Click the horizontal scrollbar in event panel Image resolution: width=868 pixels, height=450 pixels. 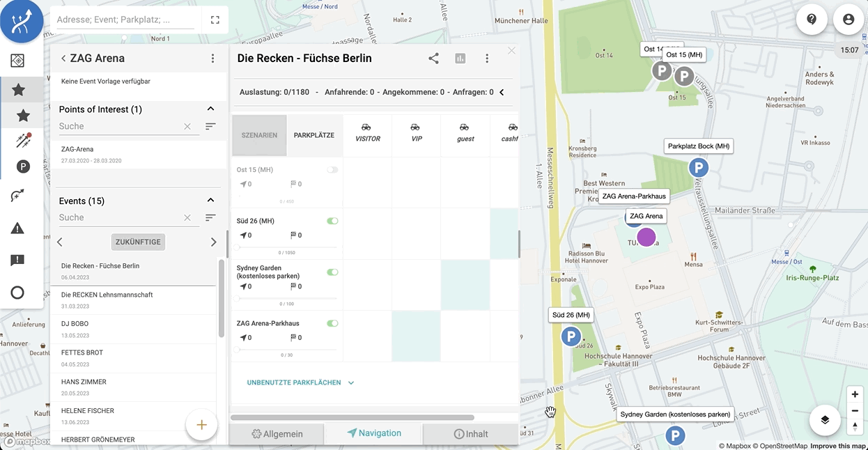352,418
